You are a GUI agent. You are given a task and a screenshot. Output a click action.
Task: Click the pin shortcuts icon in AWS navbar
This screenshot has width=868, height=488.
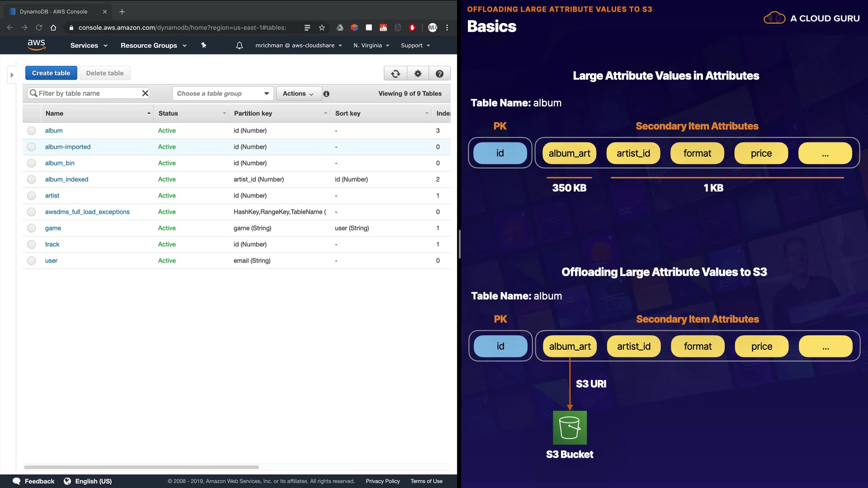pos(204,45)
